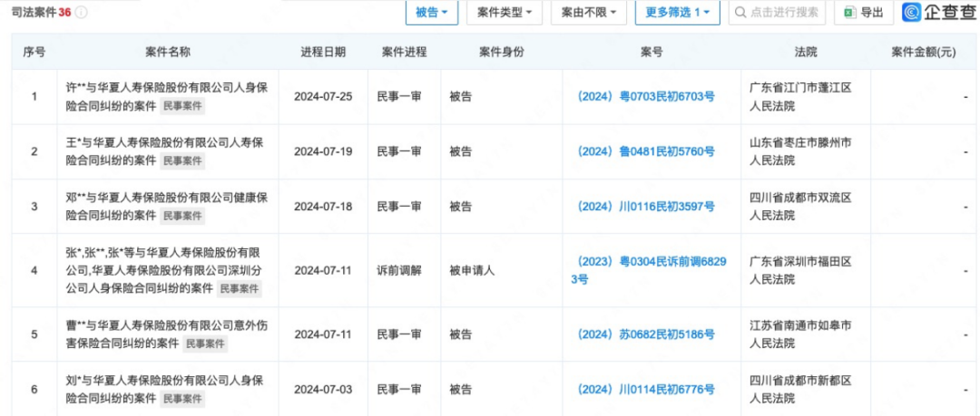
Task: Click court 四川省成都市双流区人民法院
Action: pos(800,207)
